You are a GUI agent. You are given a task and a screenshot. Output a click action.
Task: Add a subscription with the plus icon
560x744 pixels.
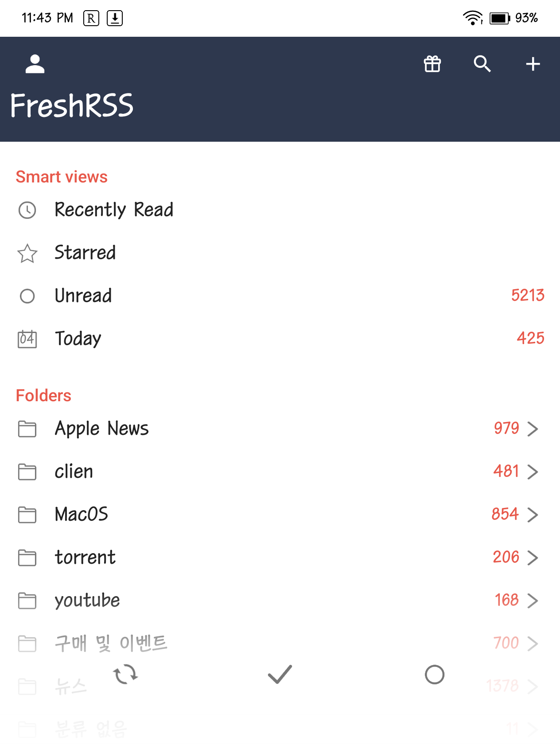533,64
